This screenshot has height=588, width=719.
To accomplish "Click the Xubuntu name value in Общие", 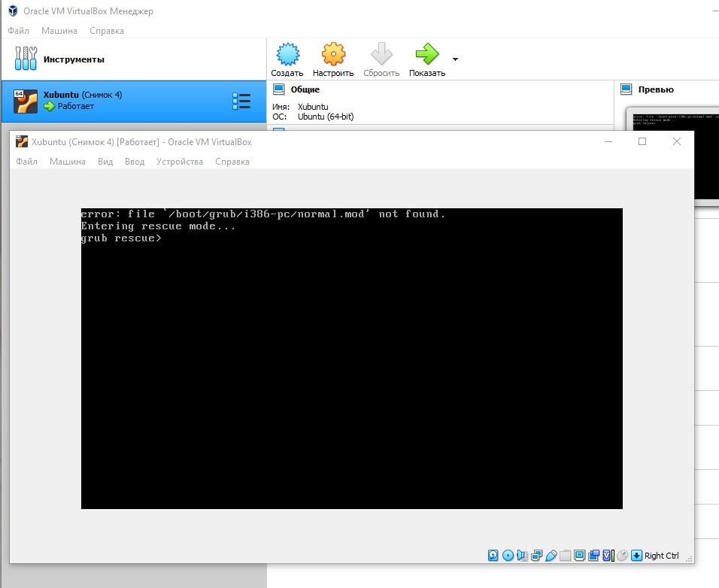I will coord(313,107).
